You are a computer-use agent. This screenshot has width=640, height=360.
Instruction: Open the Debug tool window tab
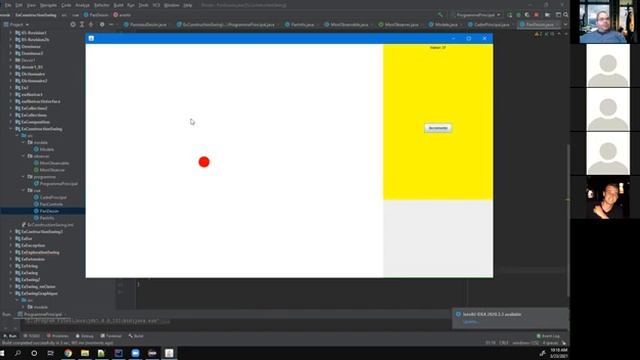point(84,336)
